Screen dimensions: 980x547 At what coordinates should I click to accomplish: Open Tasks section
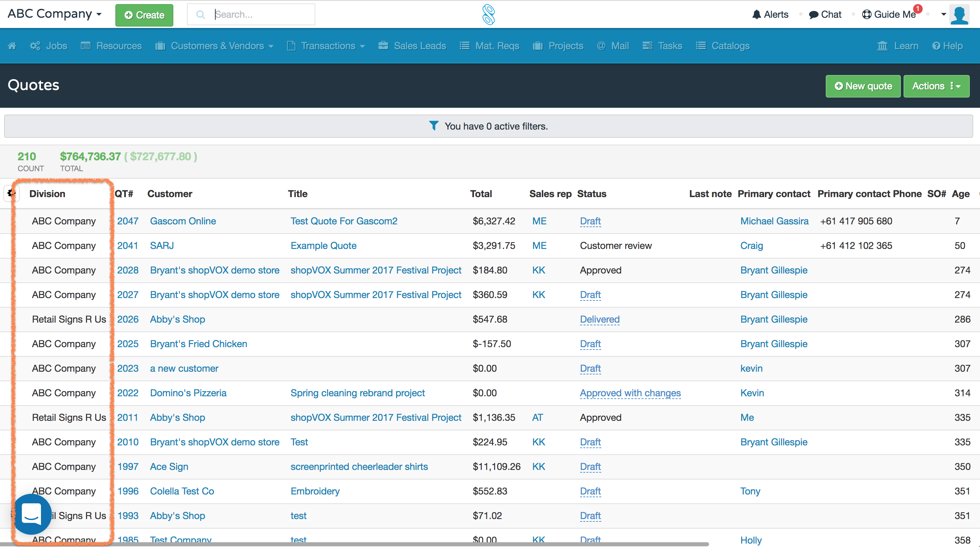pos(662,46)
